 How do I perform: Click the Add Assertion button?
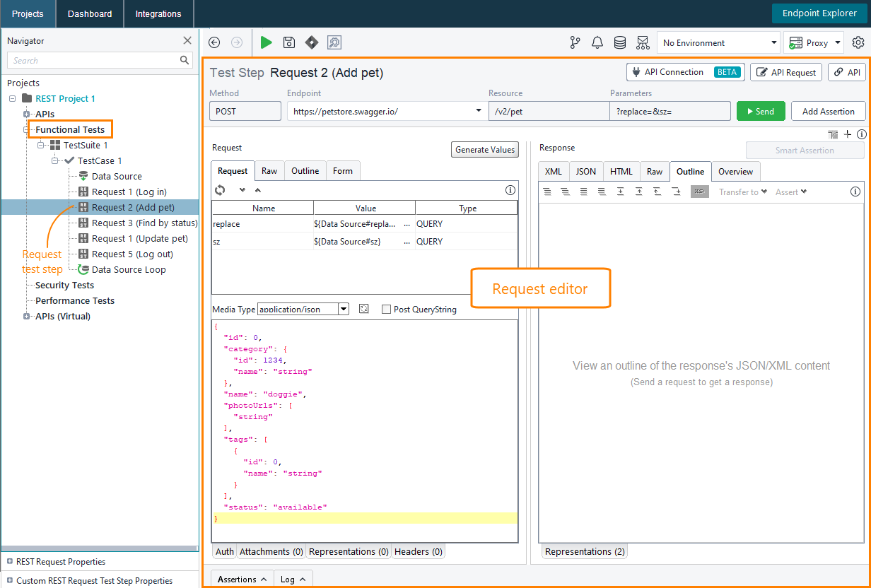[x=828, y=111]
